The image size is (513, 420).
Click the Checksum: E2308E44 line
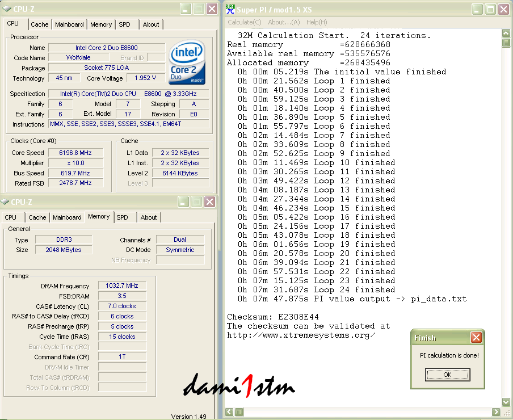coord(273,317)
